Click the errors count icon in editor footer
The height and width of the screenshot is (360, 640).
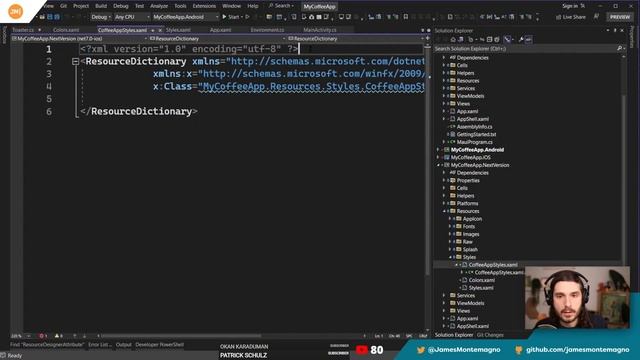pos(43,336)
